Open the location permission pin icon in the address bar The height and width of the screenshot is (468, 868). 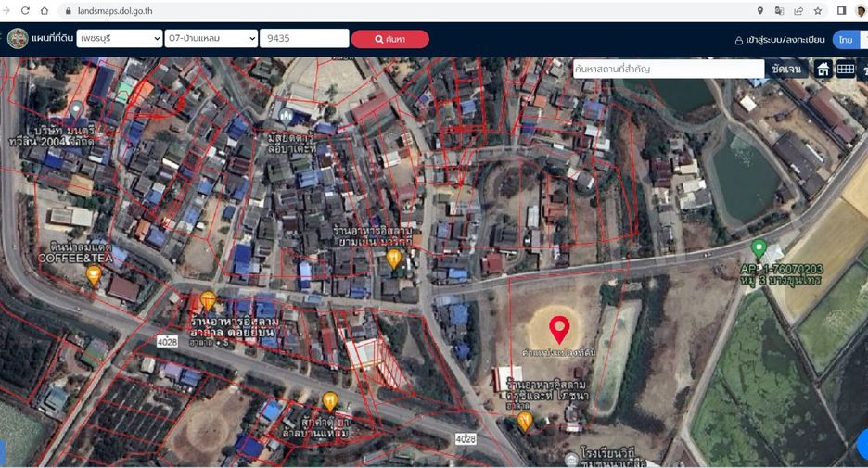760,11
